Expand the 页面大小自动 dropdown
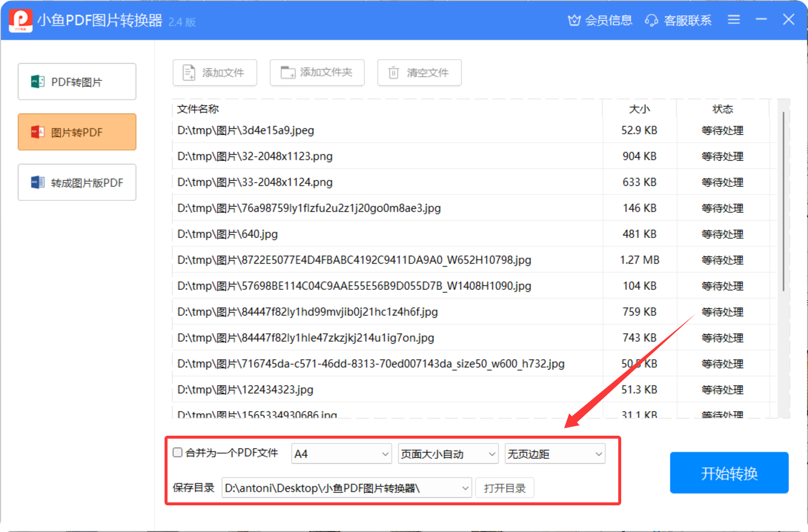This screenshot has width=808, height=532. 448,453
